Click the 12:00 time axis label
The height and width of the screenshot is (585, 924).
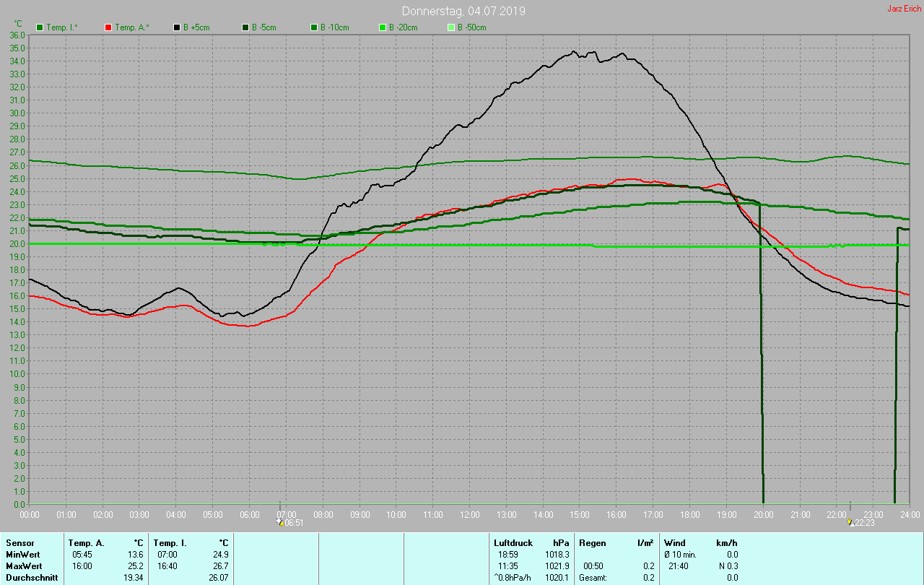click(x=470, y=515)
